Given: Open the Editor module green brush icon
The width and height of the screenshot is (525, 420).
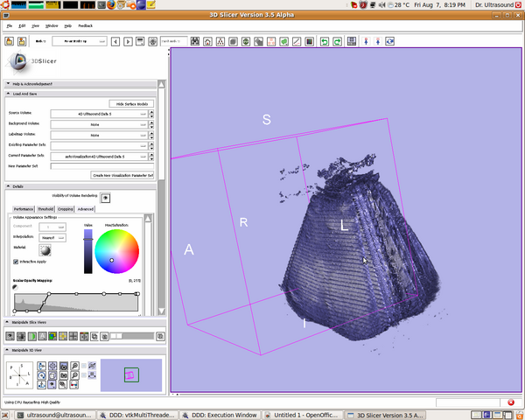Looking at the screenshot, I should [x=283, y=41].
